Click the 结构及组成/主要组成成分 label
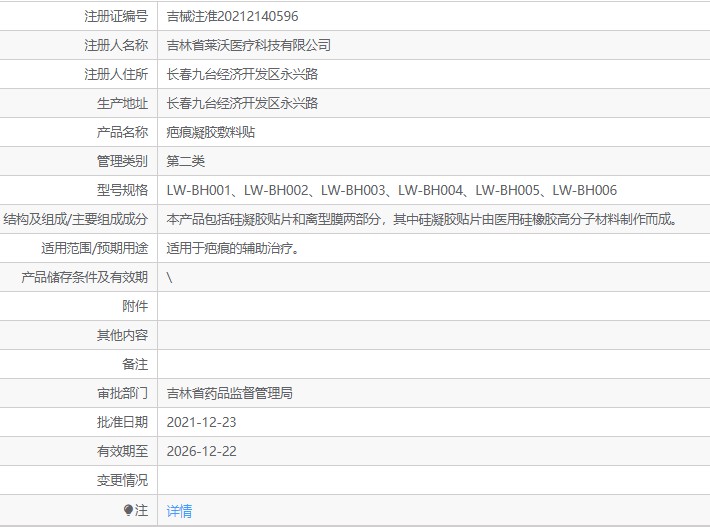The height and width of the screenshot is (527, 710). click(76, 219)
